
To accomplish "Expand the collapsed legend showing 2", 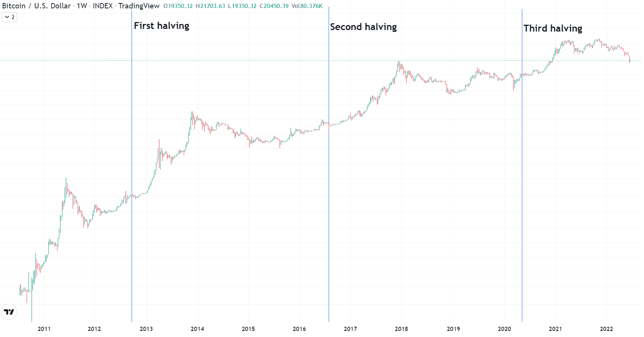I will 10,17.
